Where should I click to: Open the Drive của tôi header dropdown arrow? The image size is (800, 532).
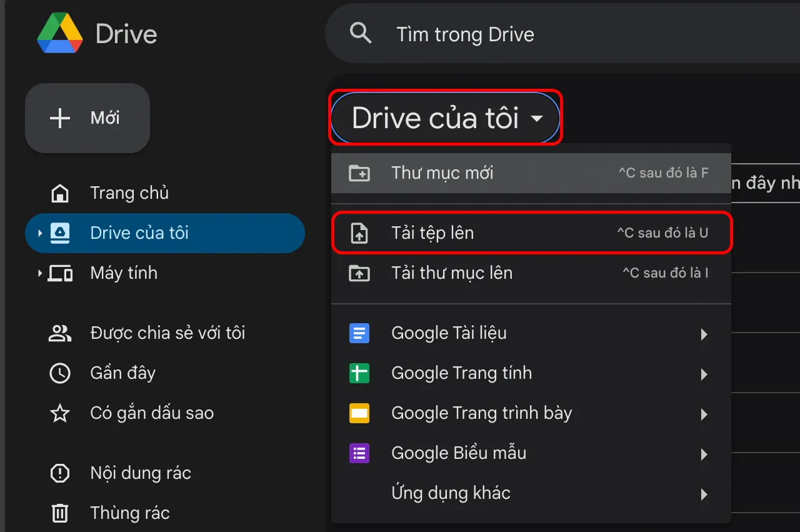(539, 118)
